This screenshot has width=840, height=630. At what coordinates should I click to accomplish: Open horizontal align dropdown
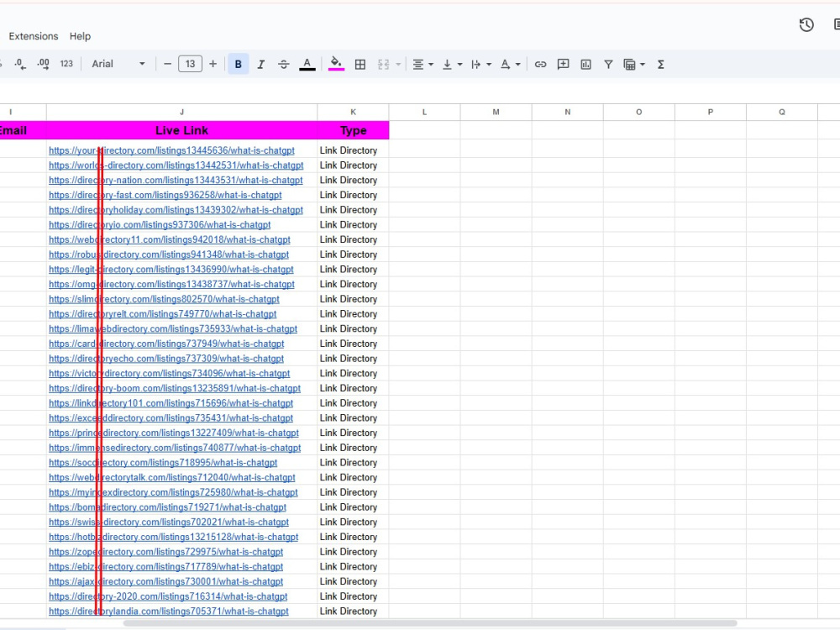[423, 65]
